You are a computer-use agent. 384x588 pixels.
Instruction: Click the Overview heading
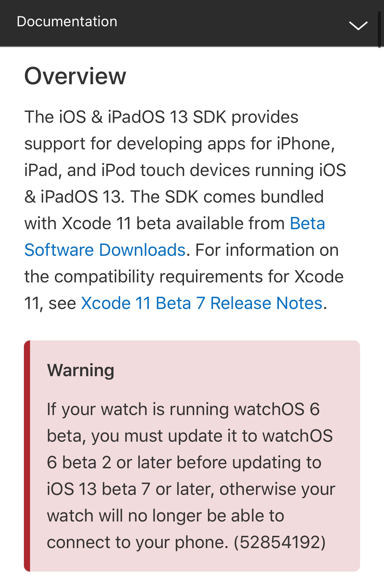[x=75, y=76]
